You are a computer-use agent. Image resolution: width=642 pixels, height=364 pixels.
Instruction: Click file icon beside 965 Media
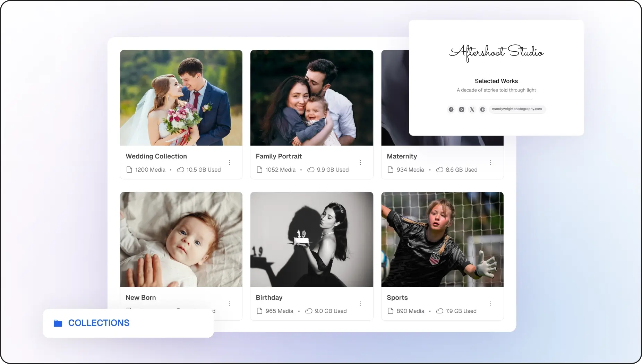259,311
